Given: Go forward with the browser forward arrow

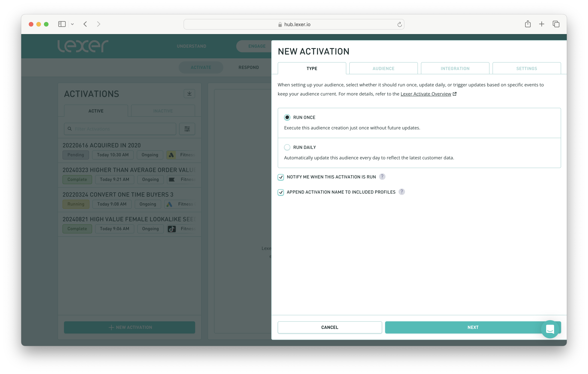Looking at the screenshot, I should coord(99,24).
